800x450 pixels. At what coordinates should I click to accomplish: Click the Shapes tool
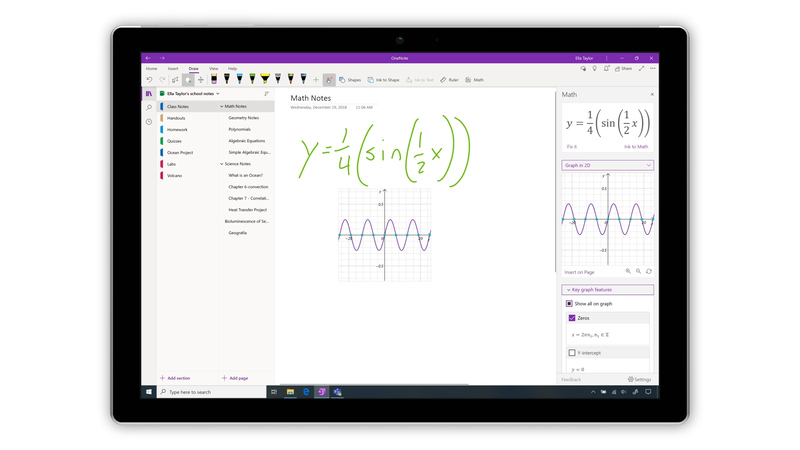click(349, 80)
